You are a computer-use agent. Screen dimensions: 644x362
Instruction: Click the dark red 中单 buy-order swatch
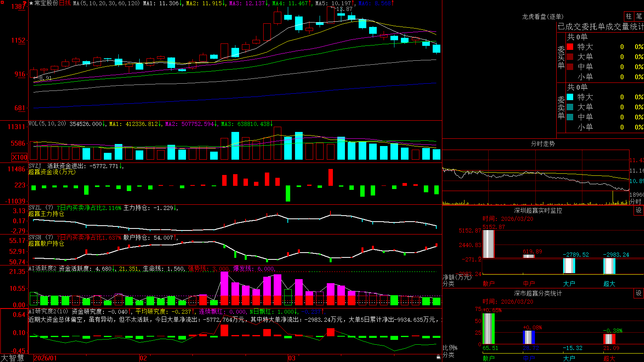570,67
